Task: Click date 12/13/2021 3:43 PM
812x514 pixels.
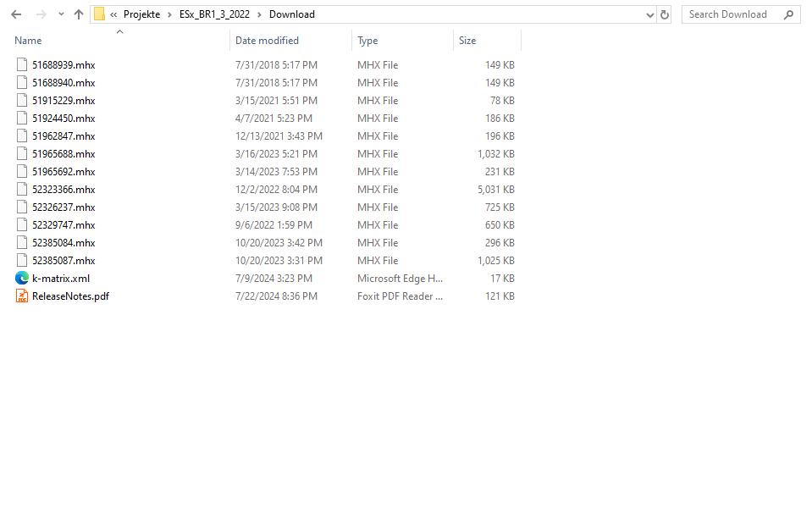Action: pos(279,135)
